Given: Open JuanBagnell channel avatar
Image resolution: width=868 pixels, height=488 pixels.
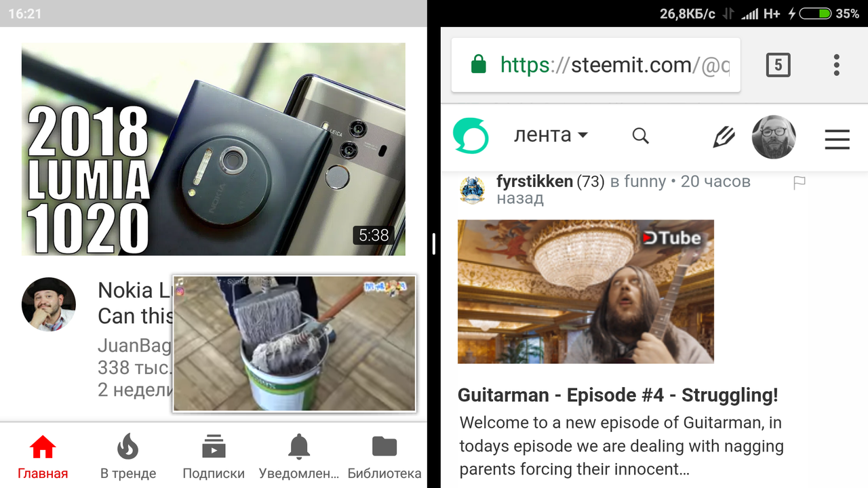Looking at the screenshot, I should (49, 304).
